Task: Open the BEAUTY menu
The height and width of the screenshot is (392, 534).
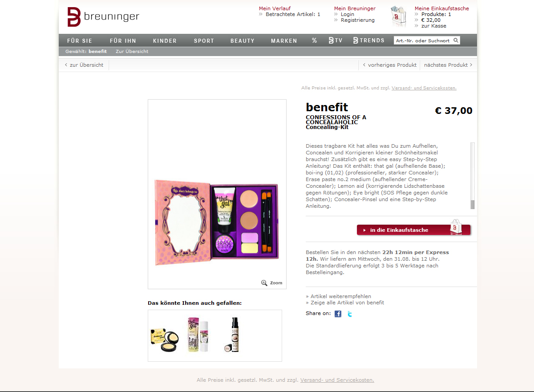Action: 243,40
